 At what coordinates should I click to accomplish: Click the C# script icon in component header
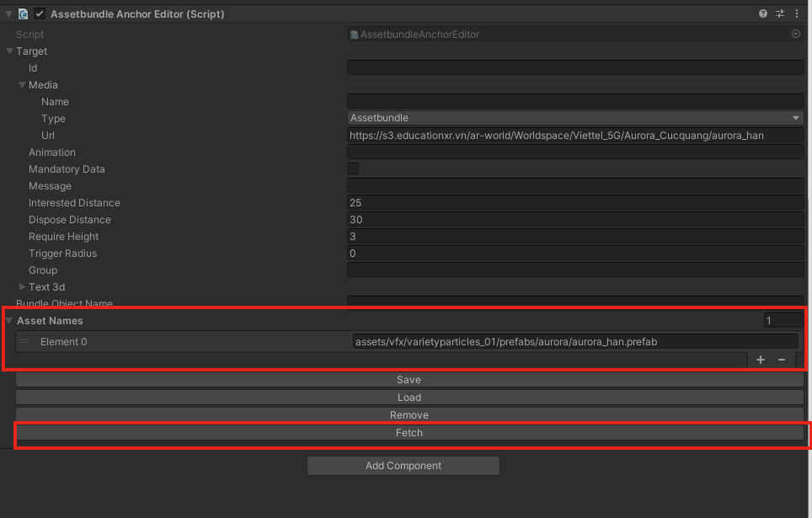23,14
